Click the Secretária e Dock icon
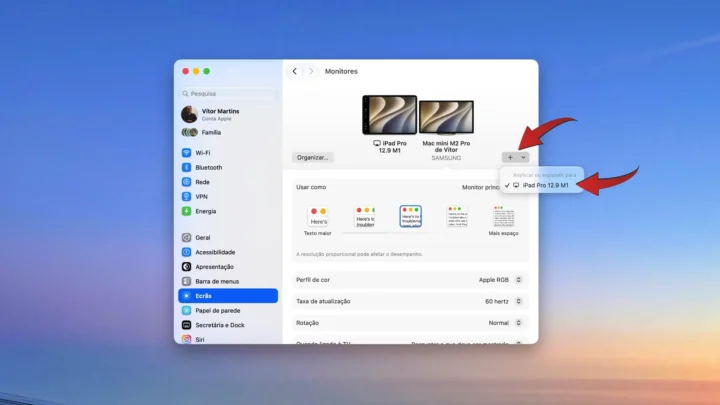This screenshot has width=720, height=405. point(186,325)
